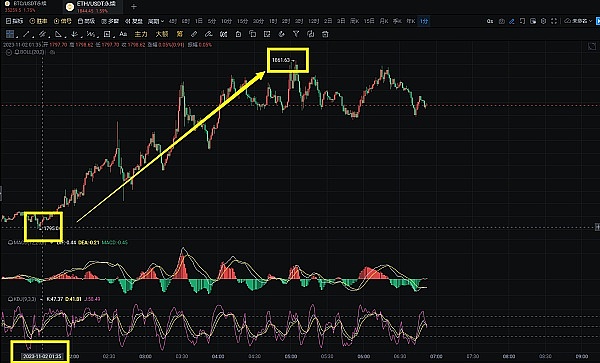Add a new chart tab with plus
Screen dimensions: 600x363
click(x=134, y=7)
